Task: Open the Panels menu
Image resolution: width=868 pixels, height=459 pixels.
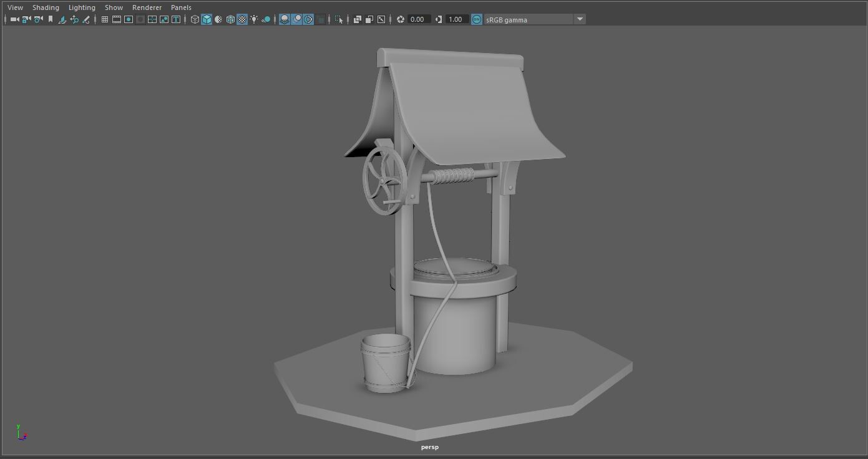Action: [x=181, y=7]
